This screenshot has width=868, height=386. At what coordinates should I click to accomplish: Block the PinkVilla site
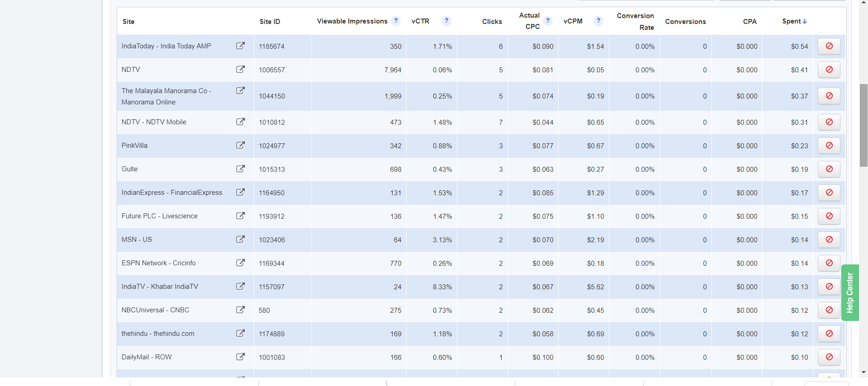[x=829, y=146]
